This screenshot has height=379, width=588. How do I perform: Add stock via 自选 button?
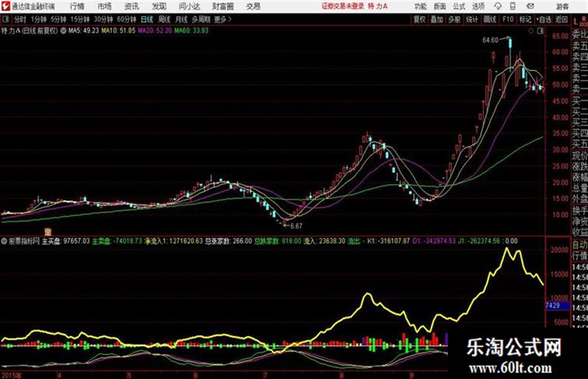click(544, 19)
